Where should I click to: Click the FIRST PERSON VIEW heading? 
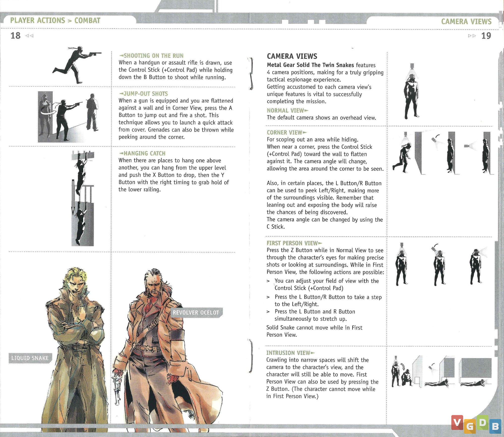coord(294,243)
